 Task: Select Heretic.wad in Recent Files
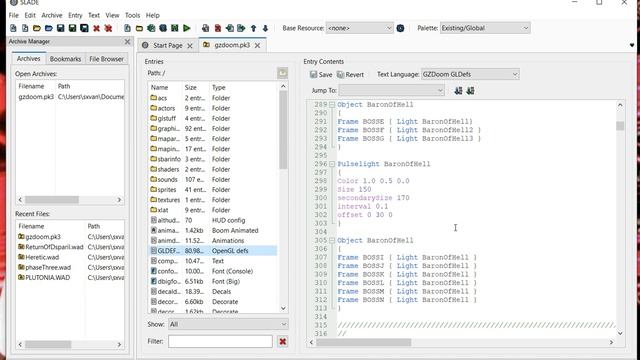[70, 257]
